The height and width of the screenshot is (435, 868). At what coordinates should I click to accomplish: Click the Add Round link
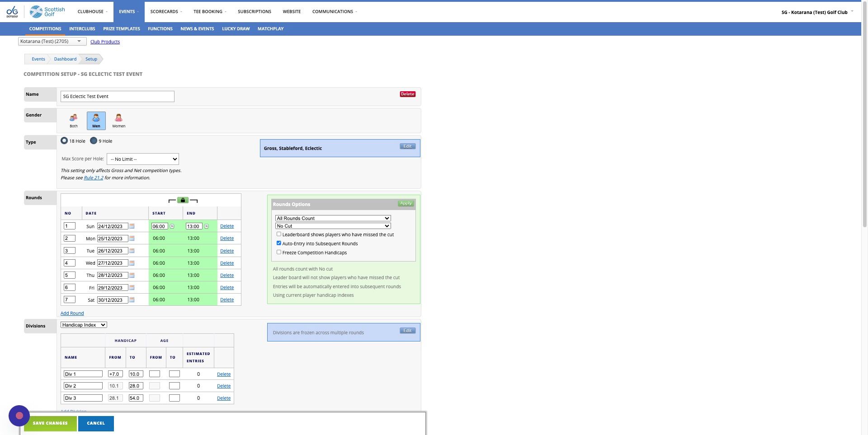[72, 313]
